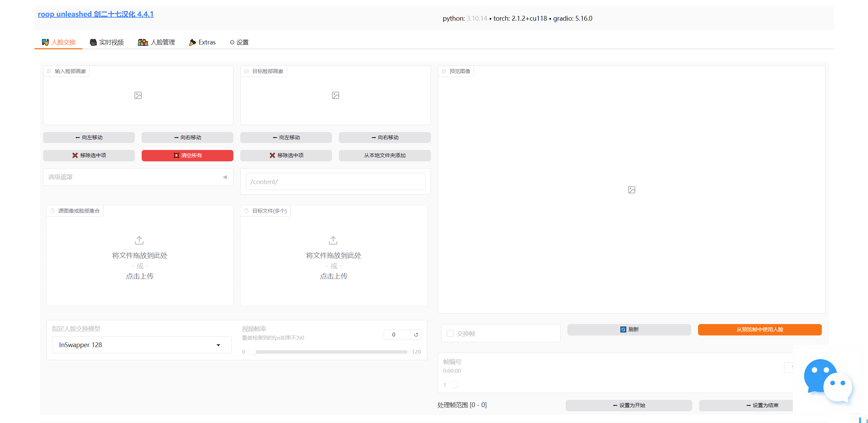Click the explosion icon on 清空所有 button
The width and height of the screenshot is (868, 423).
tap(176, 155)
